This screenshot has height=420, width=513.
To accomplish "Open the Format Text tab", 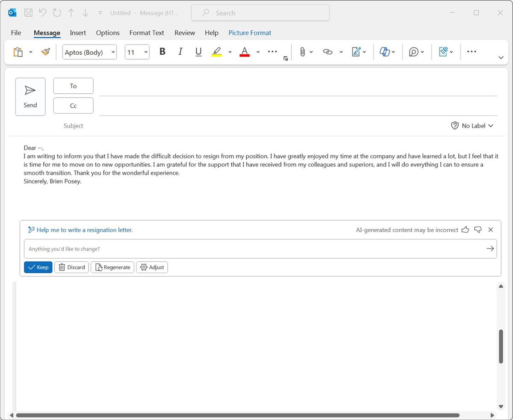I will (147, 33).
